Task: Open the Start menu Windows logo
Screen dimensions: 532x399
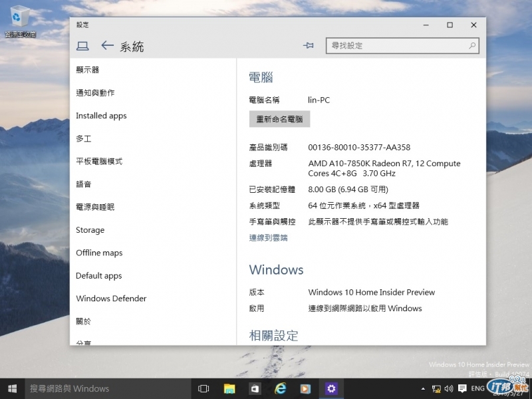Action: click(x=13, y=388)
